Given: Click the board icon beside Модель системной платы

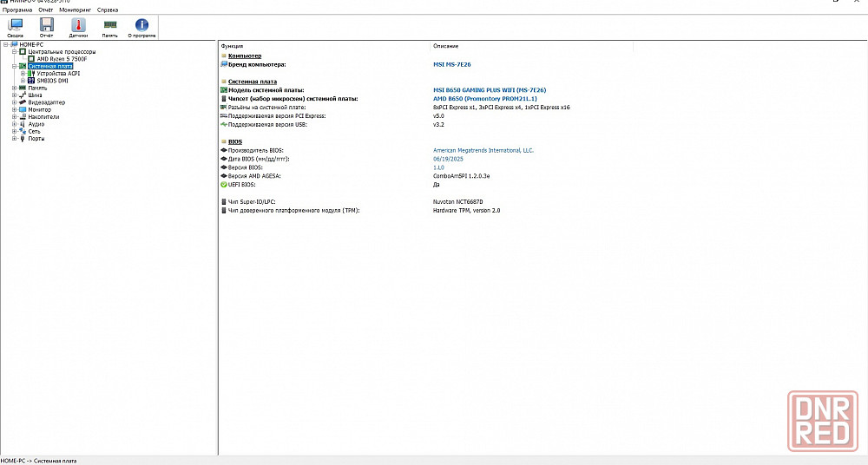Looking at the screenshot, I should (224, 89).
